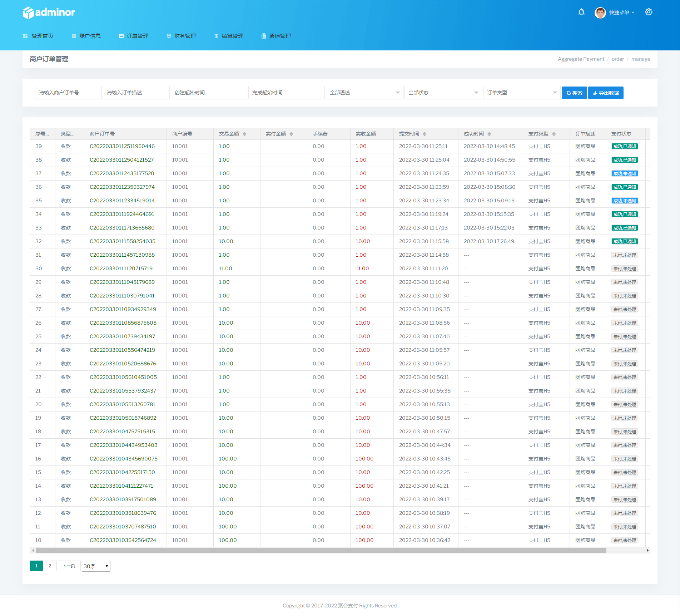Sort by 交易金额 column arrows
Image resolution: width=680 pixels, height=616 pixels.
(244, 134)
